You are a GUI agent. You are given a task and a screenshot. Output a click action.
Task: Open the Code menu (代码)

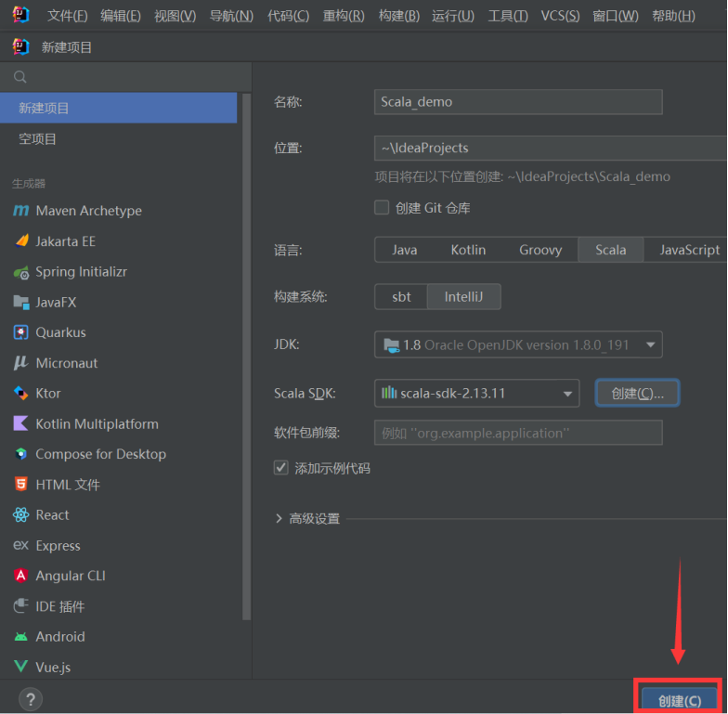(x=288, y=17)
